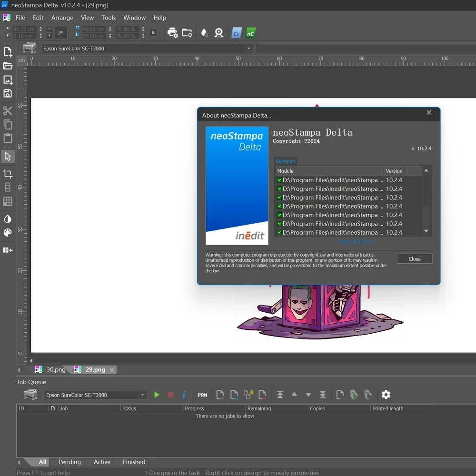Click the PRN icon in Job Queue
Viewport: 476px width, 476px height.
click(x=202, y=395)
